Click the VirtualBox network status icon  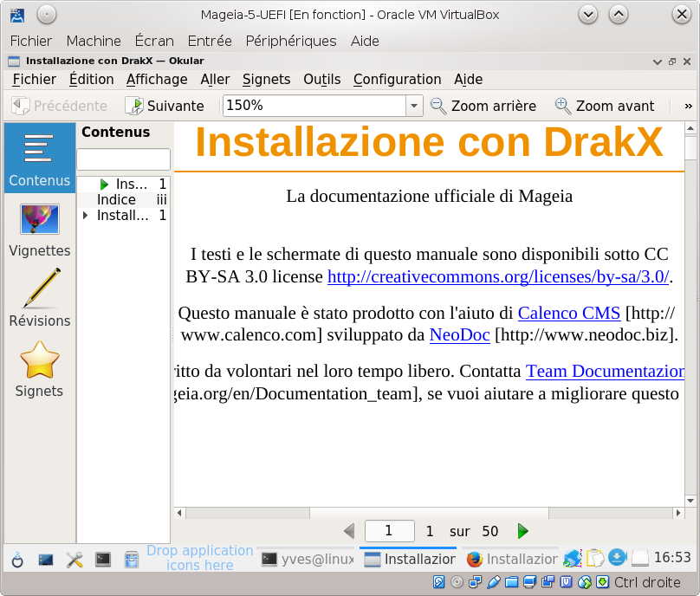475,582
